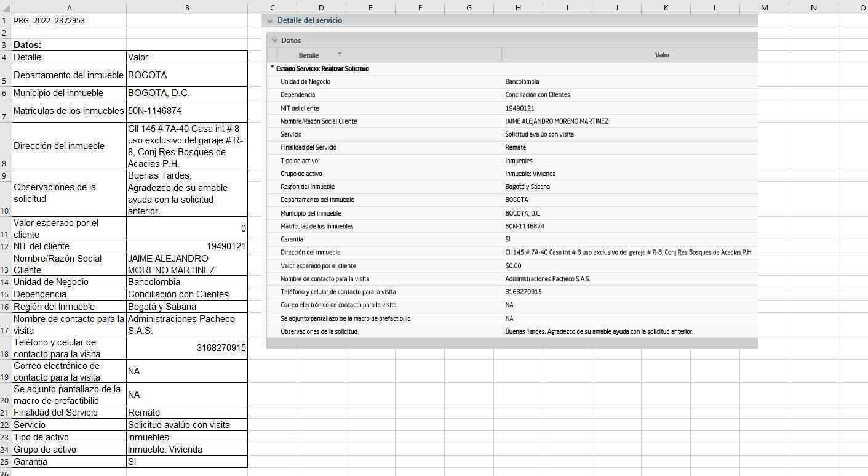Select column M header
Screen dimensions: 868x476
tap(764, 7)
